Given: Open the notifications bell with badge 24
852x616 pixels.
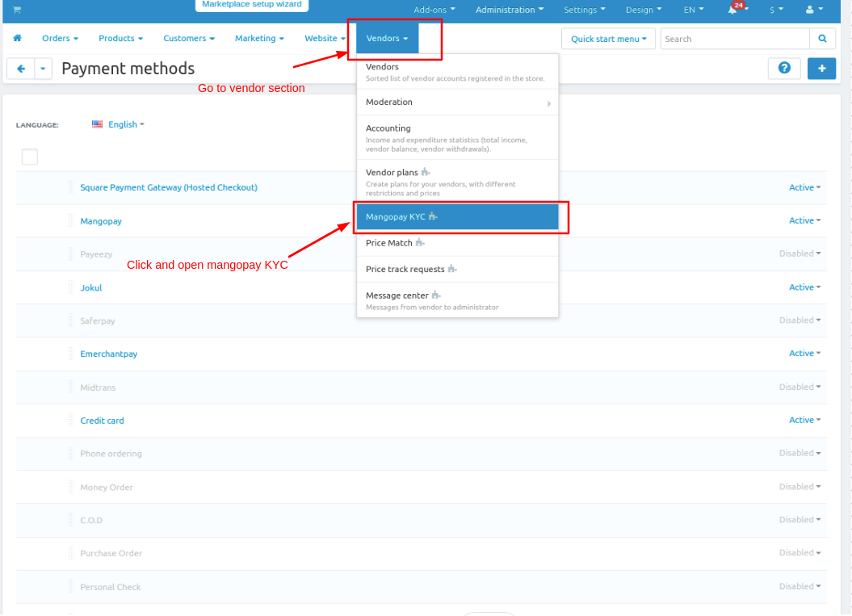Looking at the screenshot, I should 737,9.
